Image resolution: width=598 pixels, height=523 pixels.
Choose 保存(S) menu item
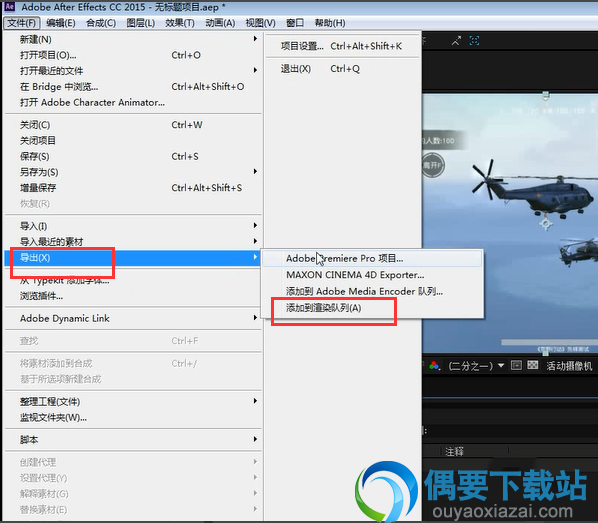[133, 156]
